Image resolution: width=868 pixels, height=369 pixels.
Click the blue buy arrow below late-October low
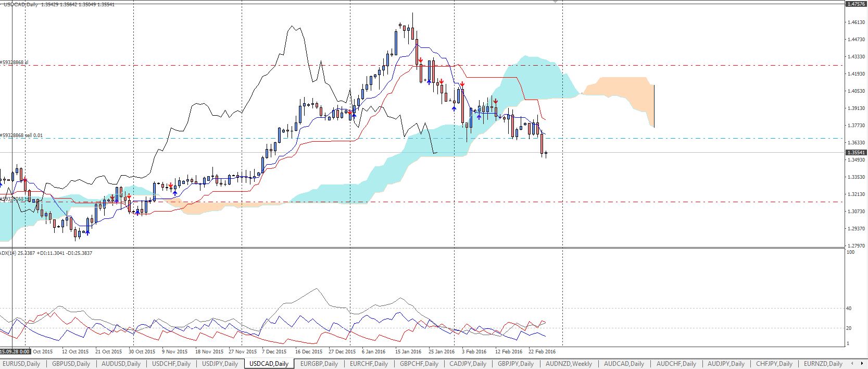pyautogui.click(x=137, y=212)
